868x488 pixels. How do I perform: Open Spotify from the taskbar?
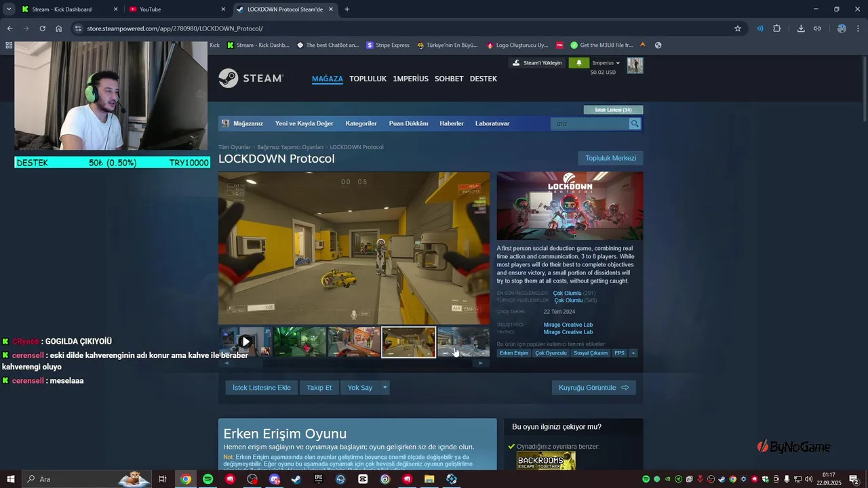[208, 479]
